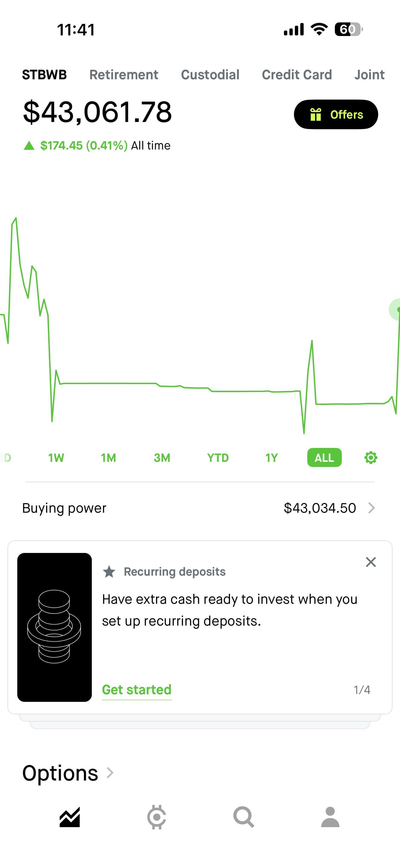The height and width of the screenshot is (868, 400).
Task: Tap the coin stack illustration thumbnail
Action: [x=54, y=627]
